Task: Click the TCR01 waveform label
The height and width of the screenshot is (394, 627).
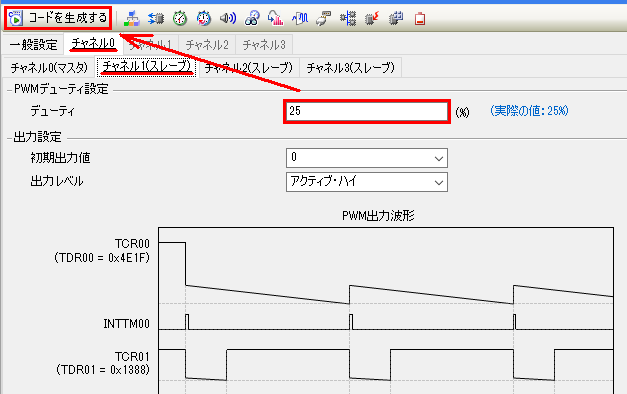Action: tap(132, 356)
